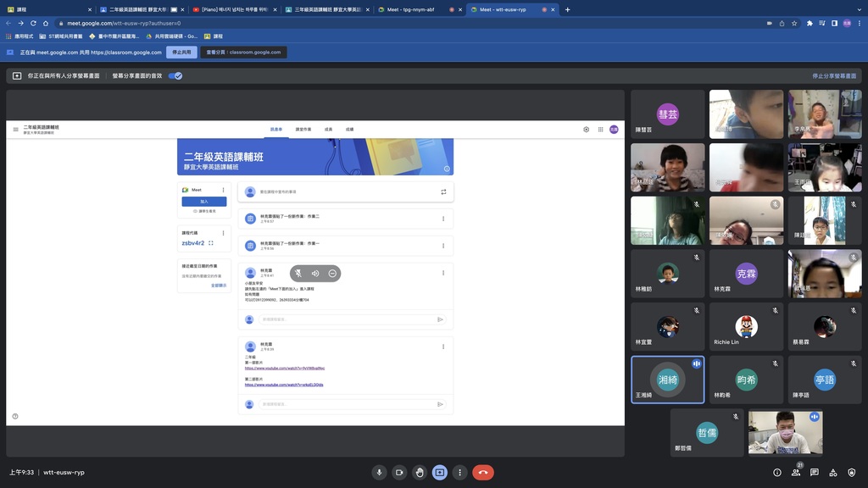Select 陳慧芸 participant tile
The width and height of the screenshot is (868, 488).
[x=668, y=114]
